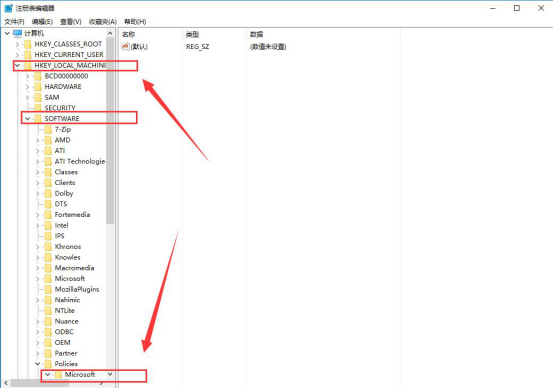Click the tree scrollbar up arrow
The width and height of the screenshot is (553, 388).
click(110, 34)
